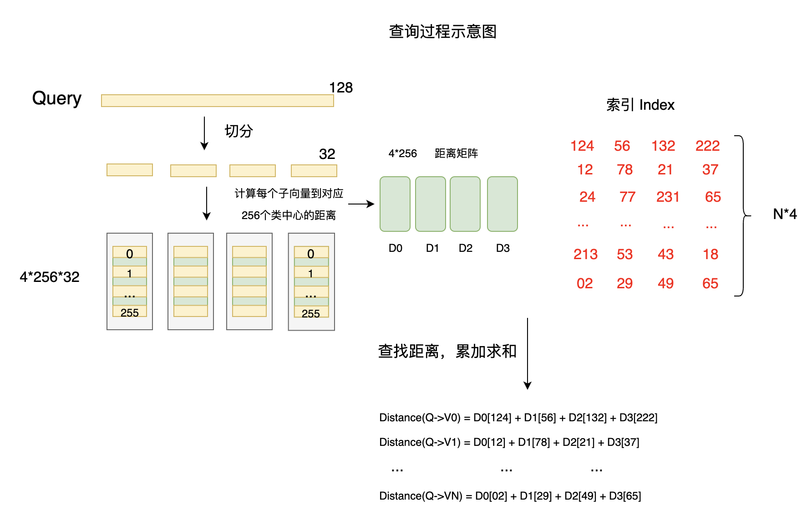Click the Distance(Q->V1) formula line
Screen dimensions: 812x521
click(509, 442)
